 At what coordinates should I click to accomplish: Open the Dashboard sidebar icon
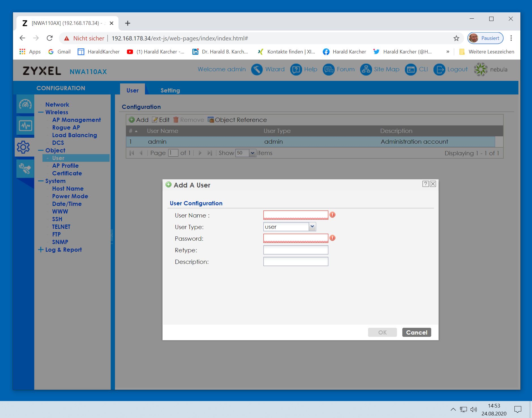coord(25,104)
